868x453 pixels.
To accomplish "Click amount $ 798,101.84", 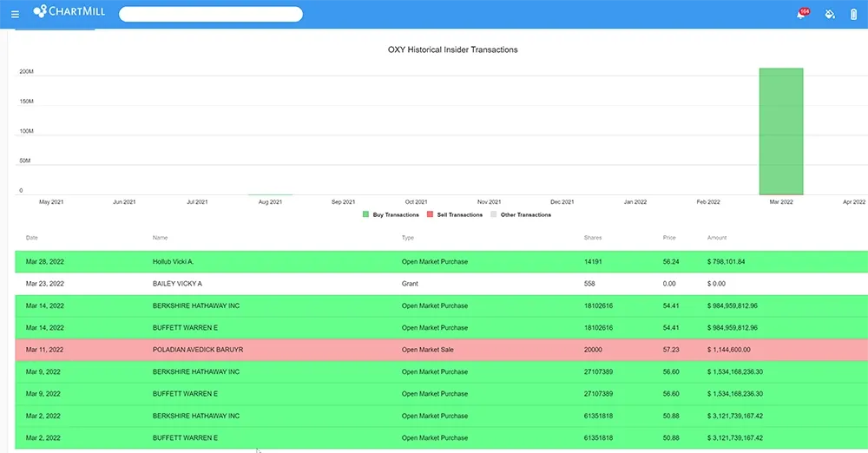I will point(726,262).
